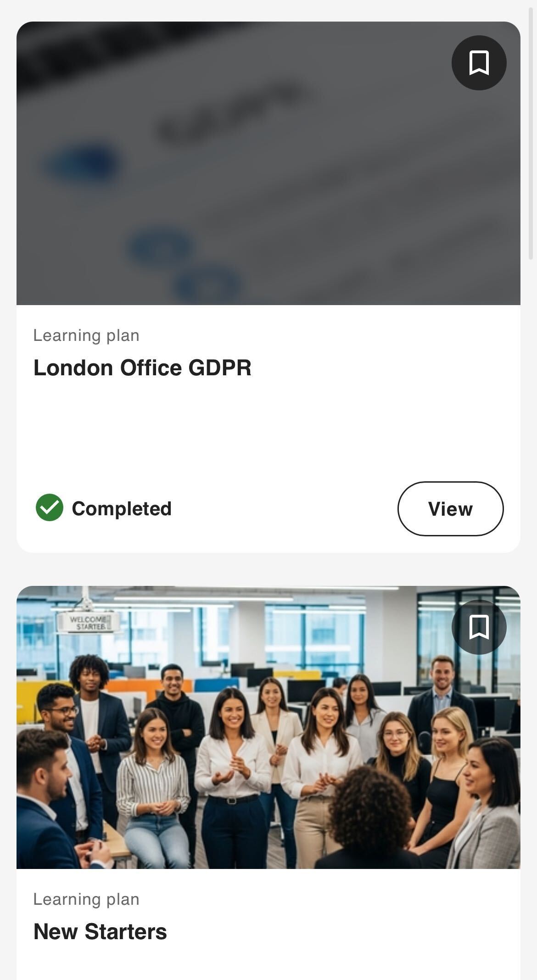
Task: Click the green Completed checkmark icon
Action: (49, 507)
